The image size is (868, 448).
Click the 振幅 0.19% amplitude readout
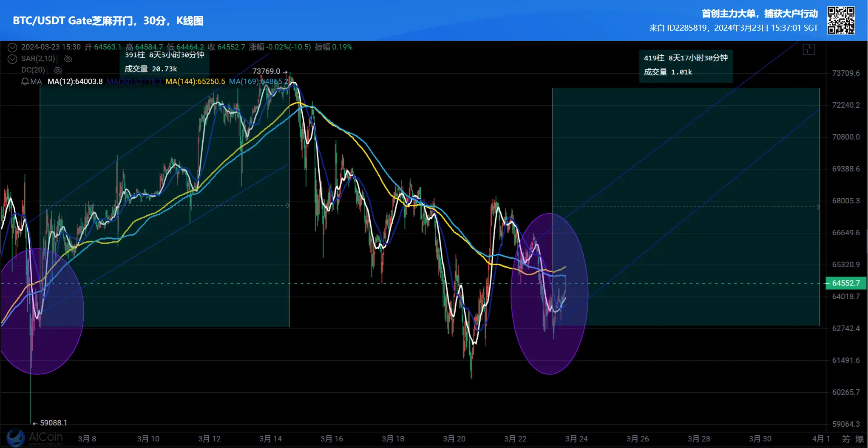coord(334,47)
